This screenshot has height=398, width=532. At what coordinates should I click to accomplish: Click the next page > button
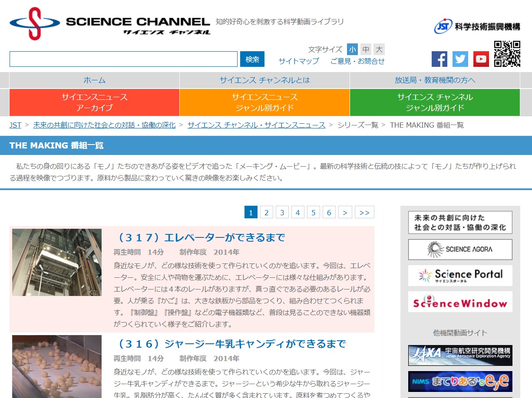(345, 212)
